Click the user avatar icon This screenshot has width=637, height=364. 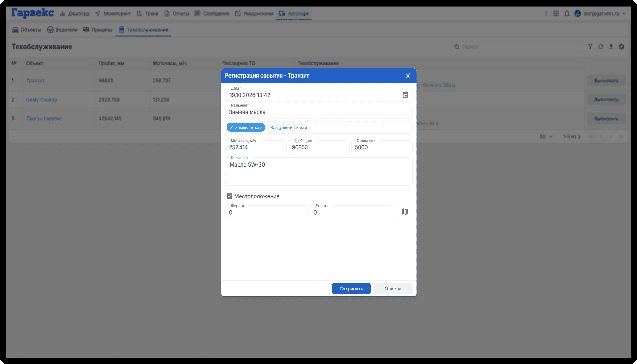pos(578,13)
